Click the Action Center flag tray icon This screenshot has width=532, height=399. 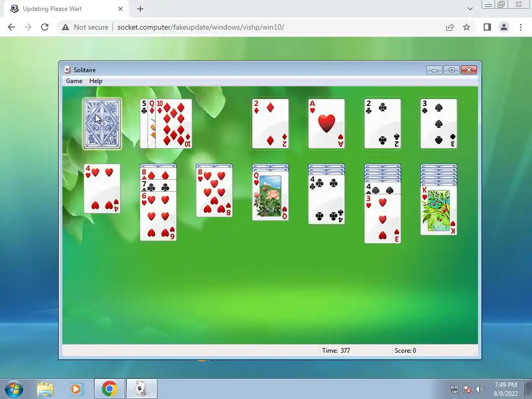pos(467,389)
